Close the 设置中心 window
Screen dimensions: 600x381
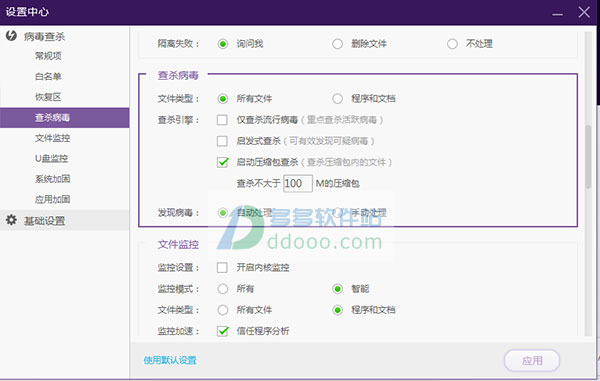click(x=584, y=12)
